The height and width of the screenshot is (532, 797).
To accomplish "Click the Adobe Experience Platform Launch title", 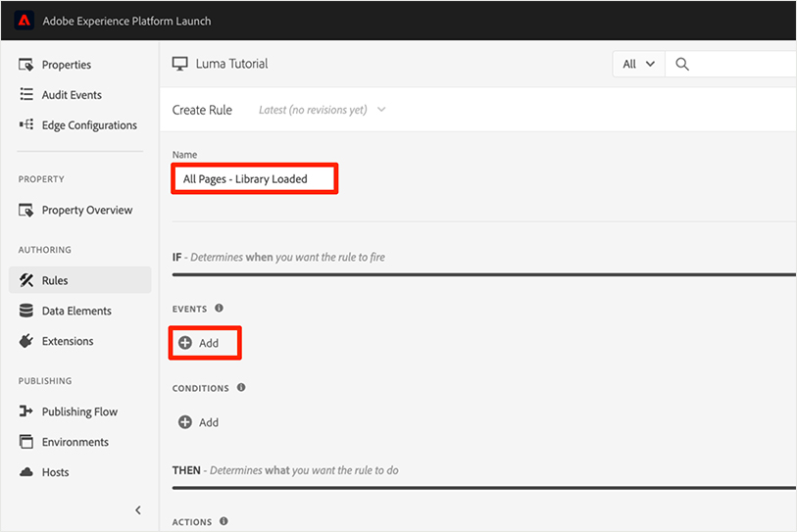I will pos(126,21).
